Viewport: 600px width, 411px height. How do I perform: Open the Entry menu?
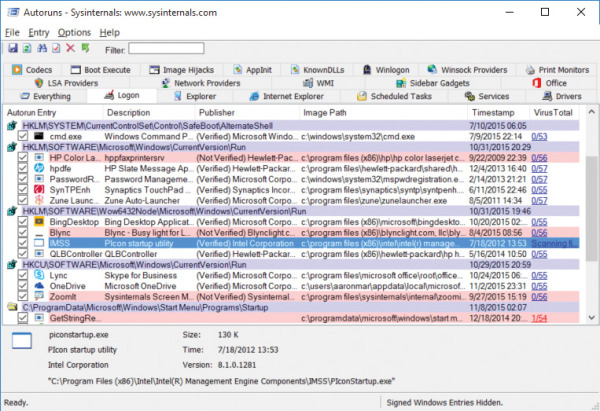(x=39, y=33)
